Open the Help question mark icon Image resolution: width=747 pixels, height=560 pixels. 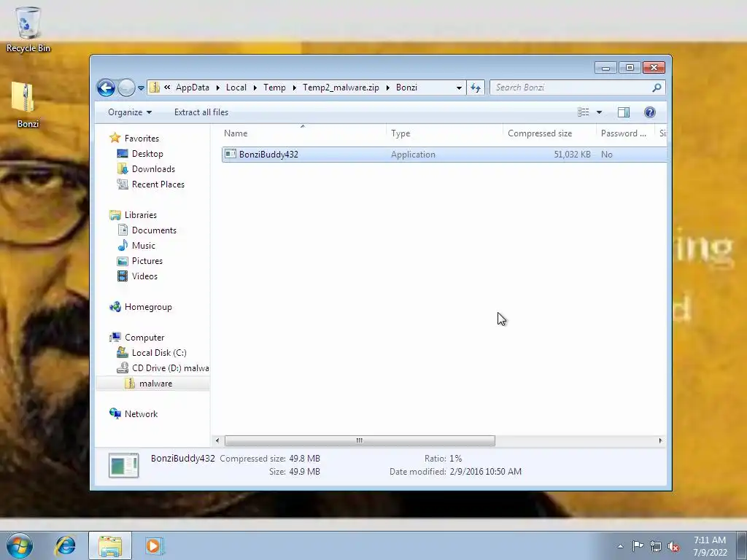[649, 112]
